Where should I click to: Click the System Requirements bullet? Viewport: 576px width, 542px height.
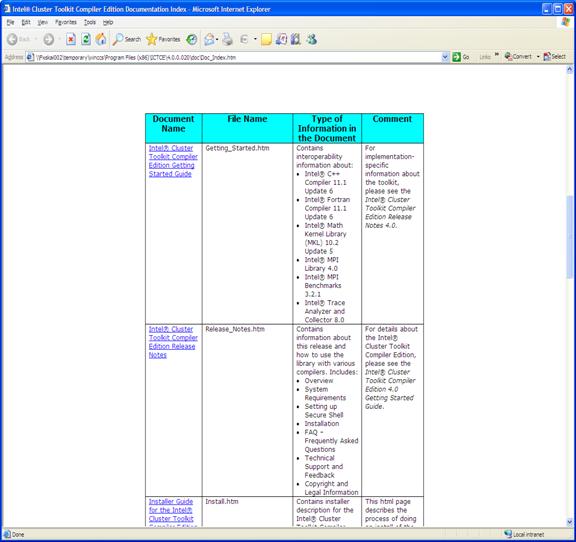click(x=325, y=394)
